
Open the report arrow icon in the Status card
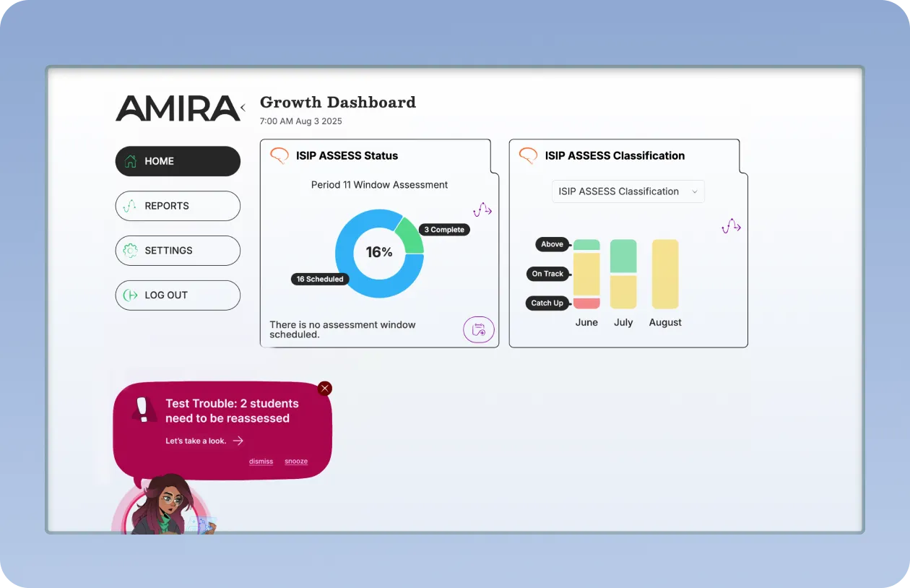[482, 209]
